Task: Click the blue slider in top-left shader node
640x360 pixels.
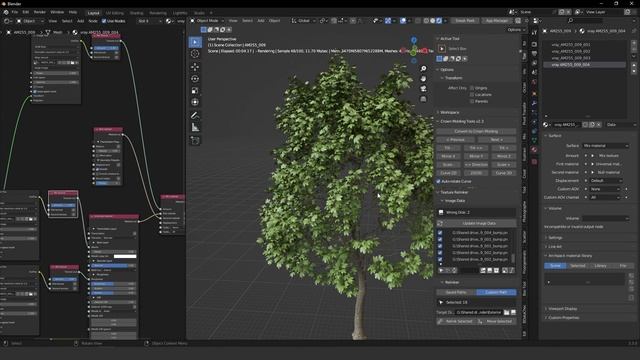Action: click(106, 48)
